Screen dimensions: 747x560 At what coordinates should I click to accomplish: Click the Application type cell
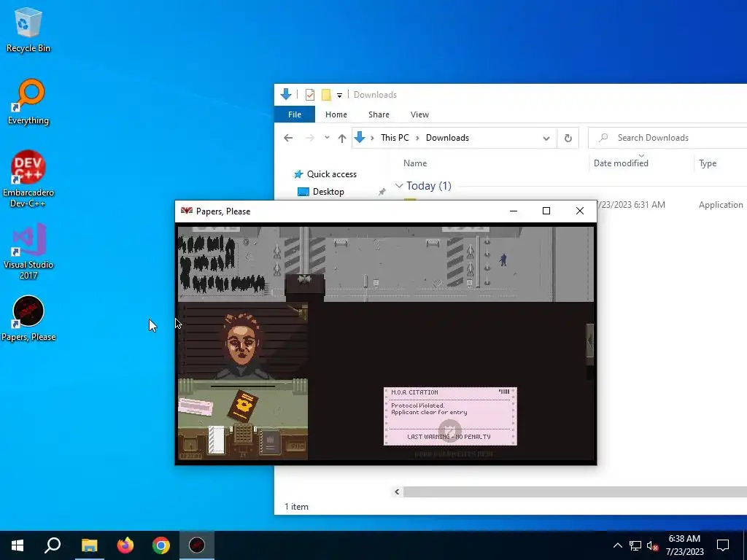721,205
